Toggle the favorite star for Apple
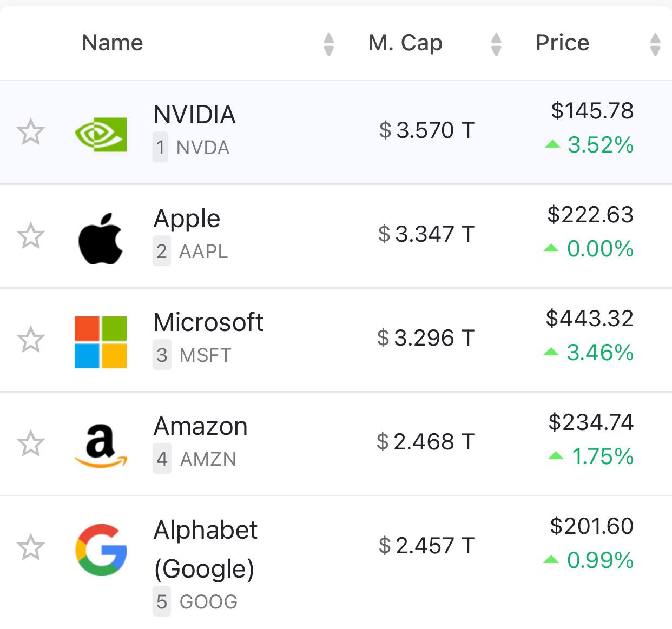The image size is (672, 629). coord(31,236)
